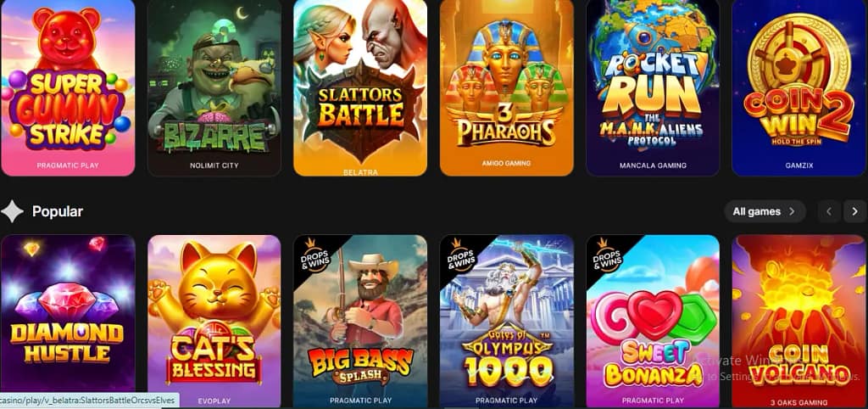
Task: Play Big Bass Splash
Action: [x=360, y=322]
